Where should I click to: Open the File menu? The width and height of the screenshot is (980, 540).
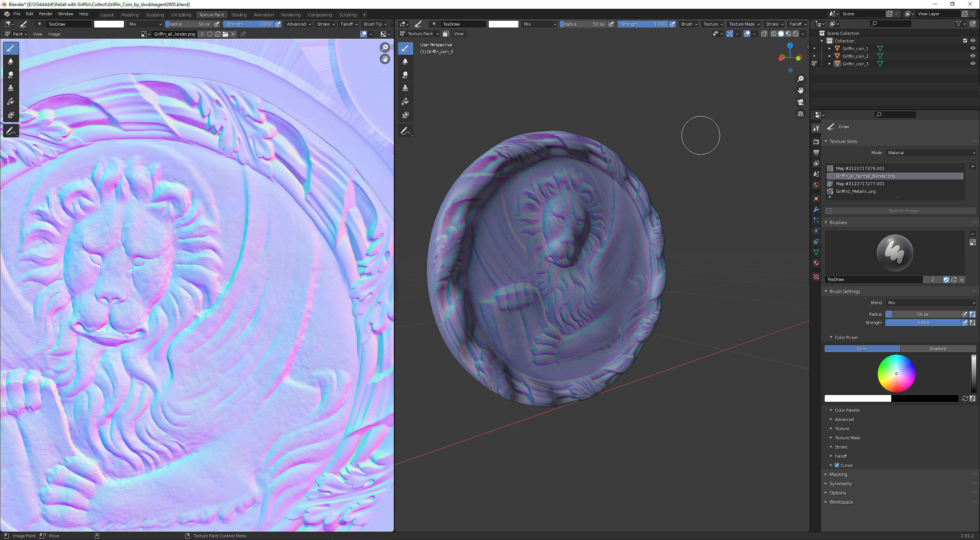tap(17, 14)
